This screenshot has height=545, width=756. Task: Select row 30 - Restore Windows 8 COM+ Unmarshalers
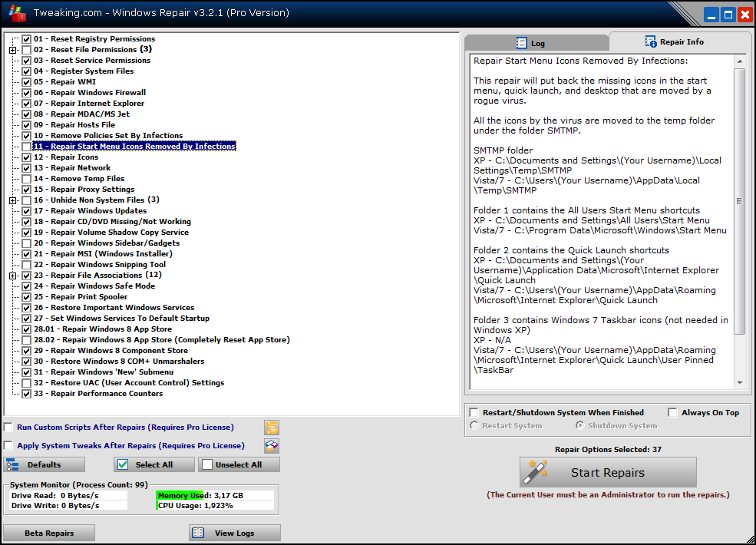click(119, 362)
